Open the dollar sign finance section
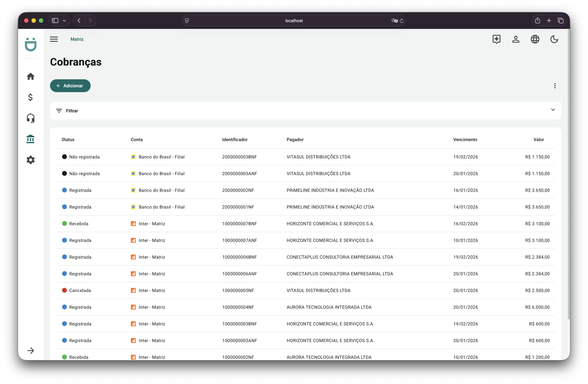This screenshot has width=588, height=384. coord(30,97)
